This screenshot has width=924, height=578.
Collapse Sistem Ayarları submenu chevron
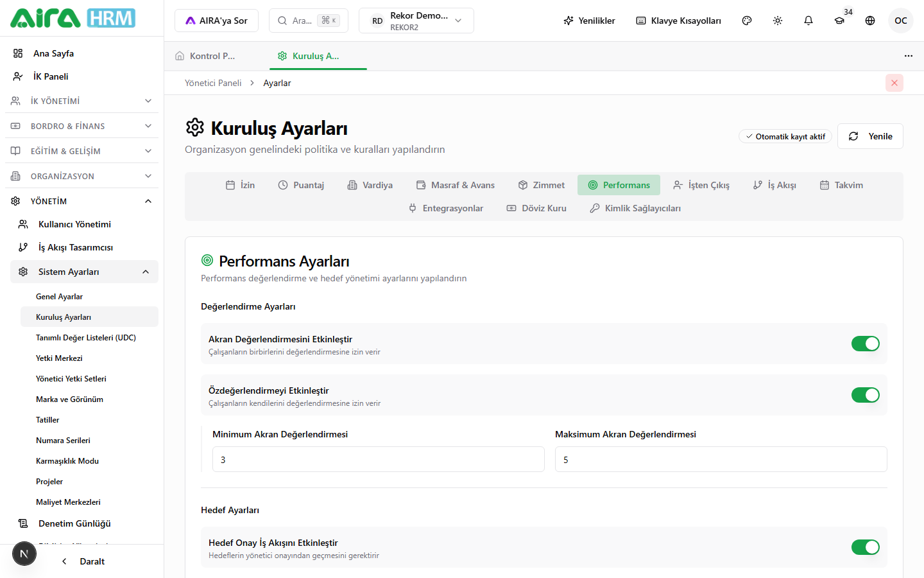146,272
